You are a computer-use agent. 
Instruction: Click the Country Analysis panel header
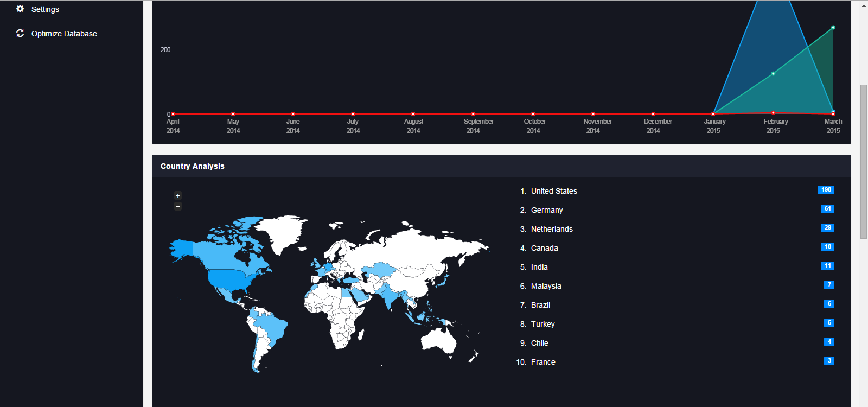tap(501, 166)
